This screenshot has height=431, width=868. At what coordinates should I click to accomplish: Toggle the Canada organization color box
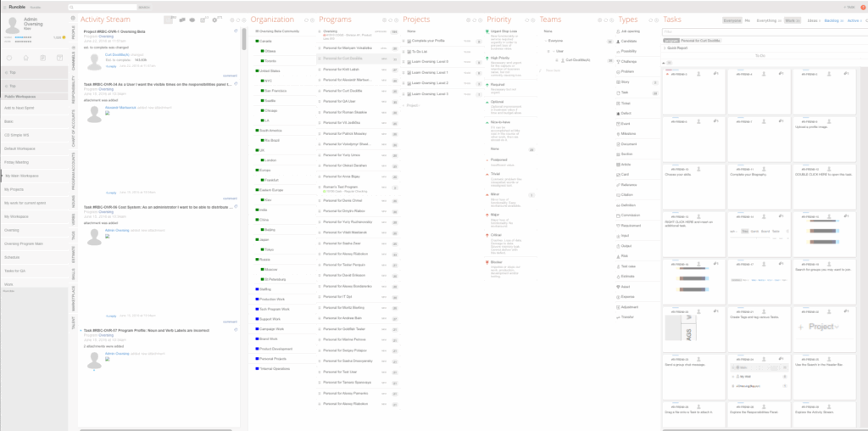click(x=257, y=41)
